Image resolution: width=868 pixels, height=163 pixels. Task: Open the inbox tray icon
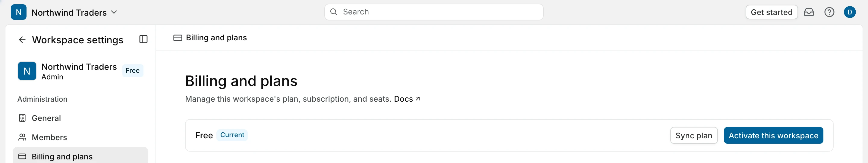point(809,12)
